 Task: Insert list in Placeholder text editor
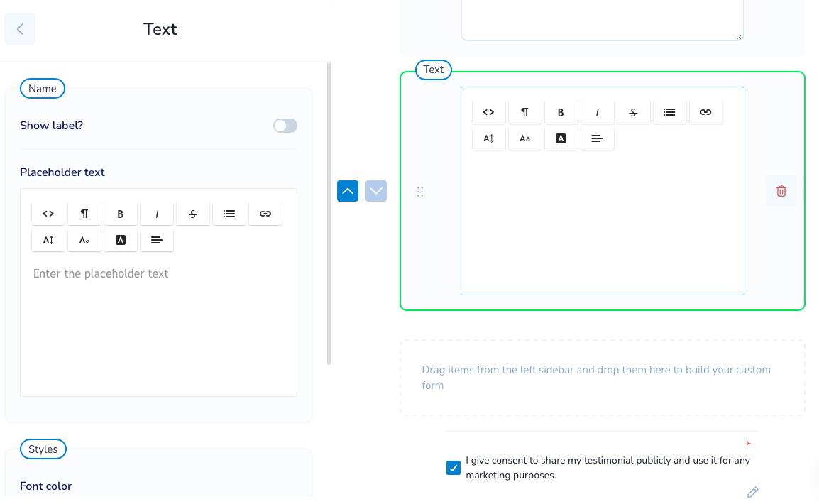[x=229, y=214]
